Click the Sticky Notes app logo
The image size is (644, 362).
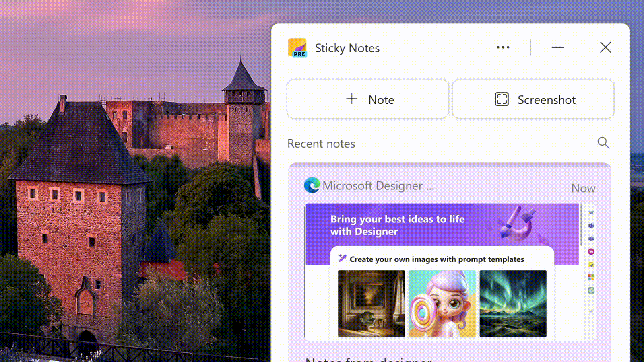click(x=297, y=48)
